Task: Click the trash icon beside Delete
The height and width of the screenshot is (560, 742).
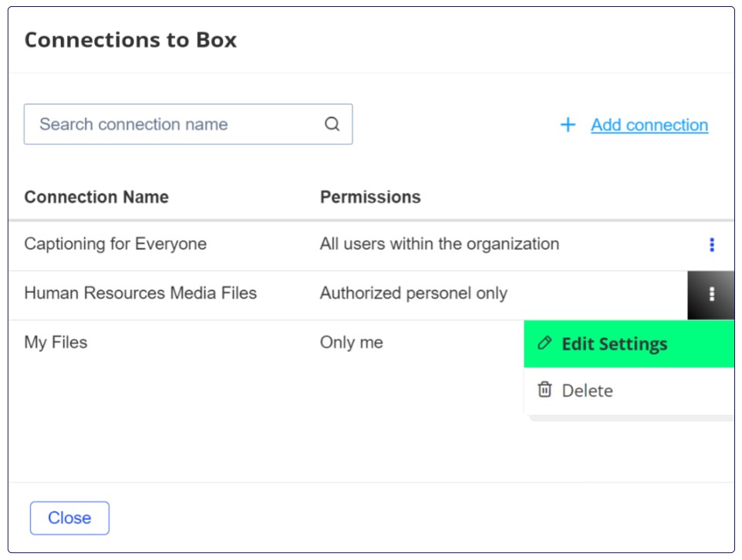Action: click(x=544, y=390)
